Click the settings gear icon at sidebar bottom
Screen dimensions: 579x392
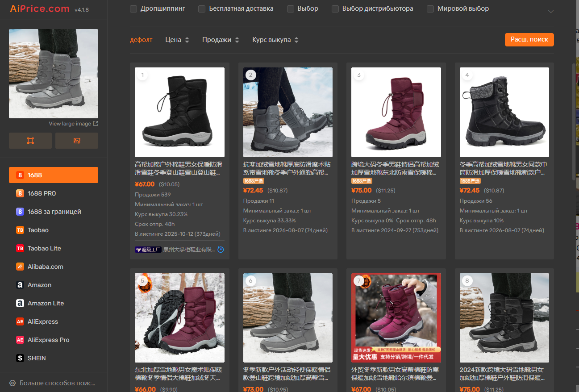click(12, 383)
